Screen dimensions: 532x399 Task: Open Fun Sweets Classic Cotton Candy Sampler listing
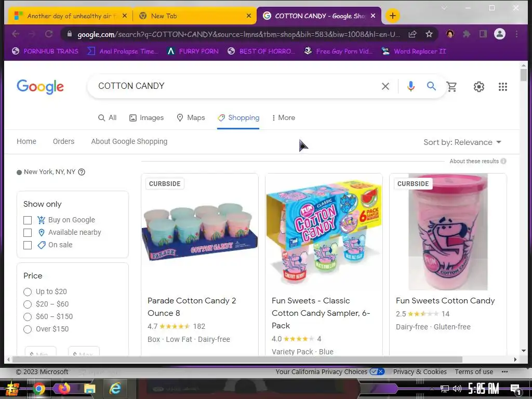tap(321, 313)
